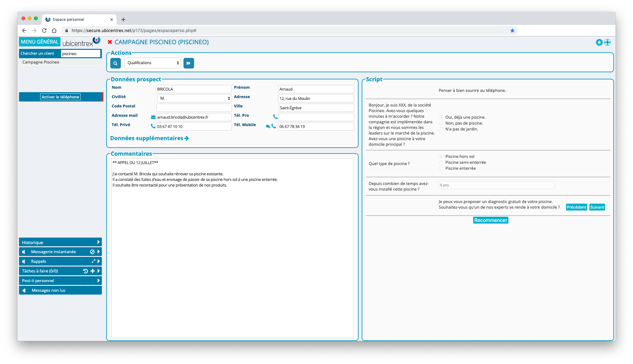Click the Adresse field "12, rue du Moulin"
The width and height of the screenshot is (633, 364).
316,98
